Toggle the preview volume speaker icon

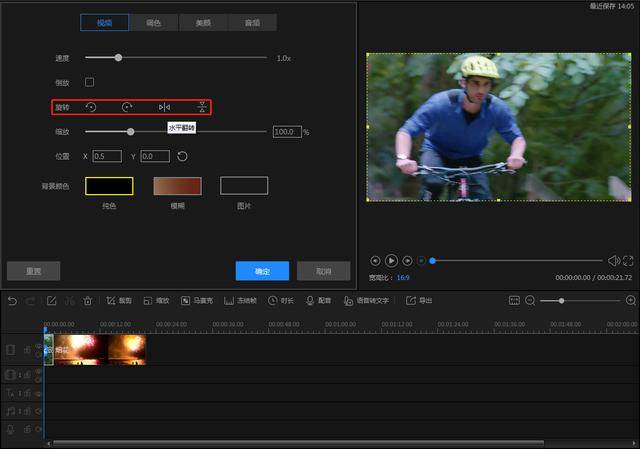[x=613, y=261]
